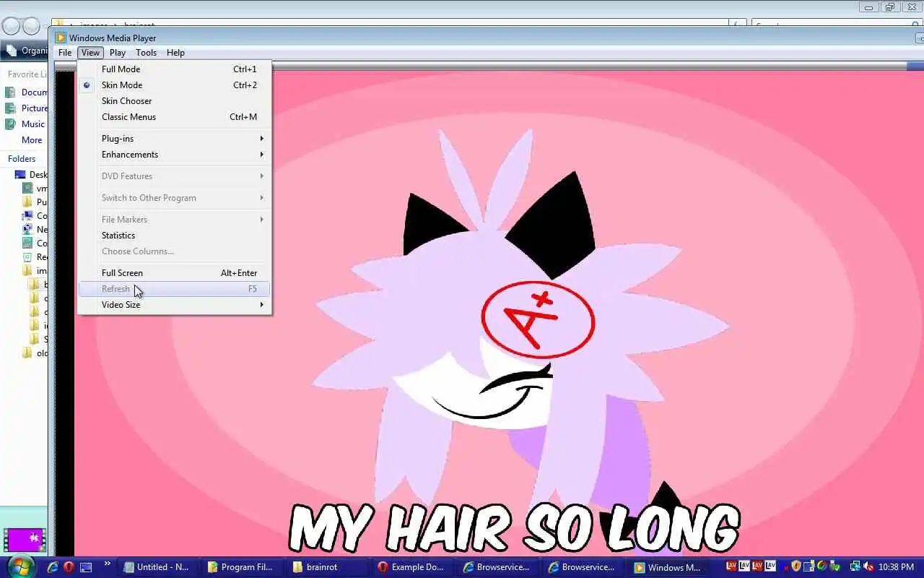Screen dimensions: 924x578
Task: Switch to Example Domain Opera taskbar button
Action: click(x=411, y=567)
